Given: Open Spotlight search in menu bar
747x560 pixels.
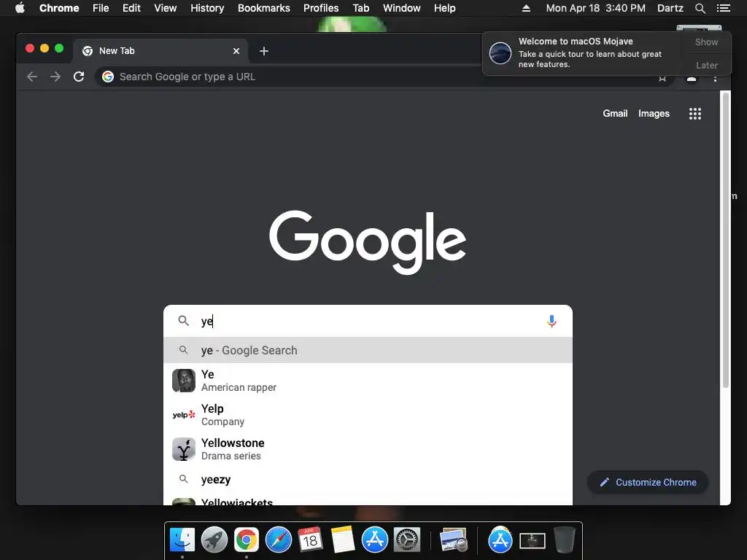Looking at the screenshot, I should pyautogui.click(x=700, y=8).
